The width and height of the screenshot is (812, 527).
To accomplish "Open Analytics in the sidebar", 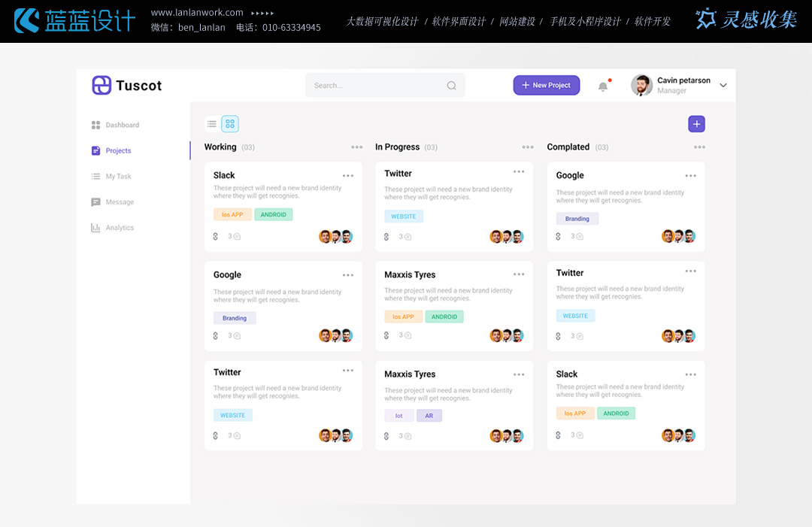I will tap(119, 228).
